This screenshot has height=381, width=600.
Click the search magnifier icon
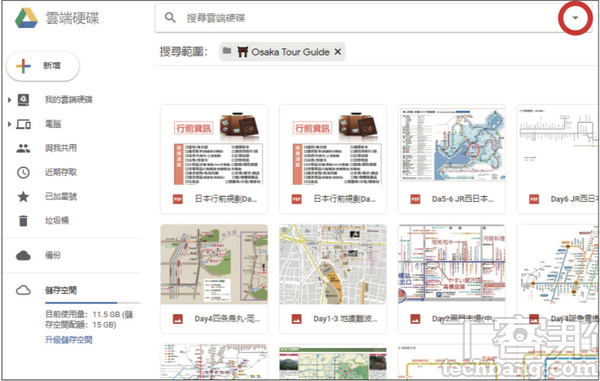point(170,18)
